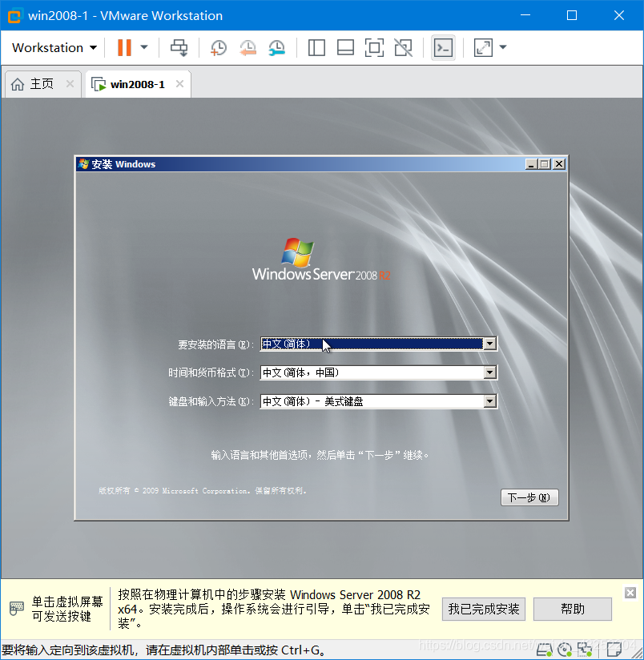Dismiss the yellow install hint bar
Image resolution: width=644 pixels, height=660 pixels.
click(630, 593)
